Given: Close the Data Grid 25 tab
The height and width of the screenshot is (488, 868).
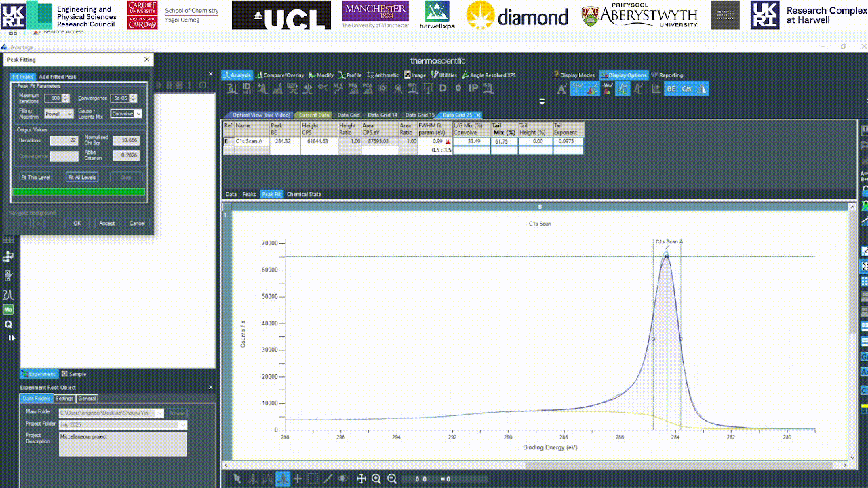Looking at the screenshot, I should (478, 115).
